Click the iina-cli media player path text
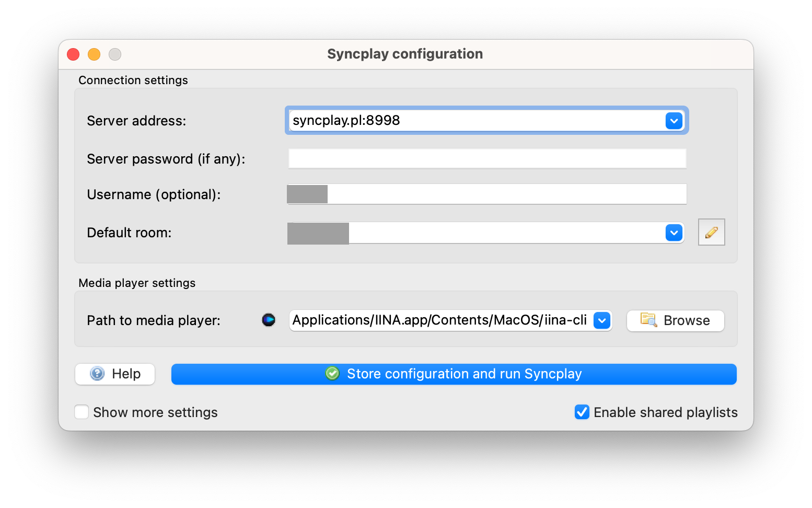This screenshot has height=508, width=812. pyautogui.click(x=439, y=320)
